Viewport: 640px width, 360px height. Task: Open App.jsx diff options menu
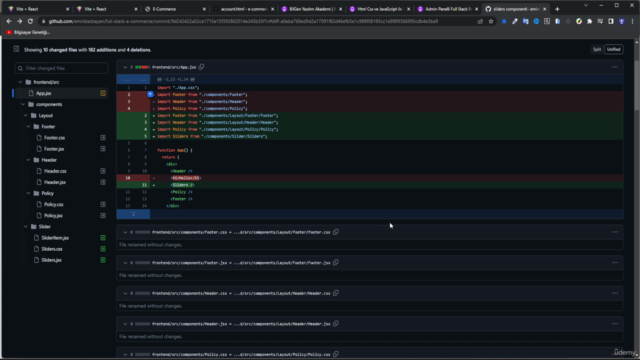pyautogui.click(x=615, y=67)
